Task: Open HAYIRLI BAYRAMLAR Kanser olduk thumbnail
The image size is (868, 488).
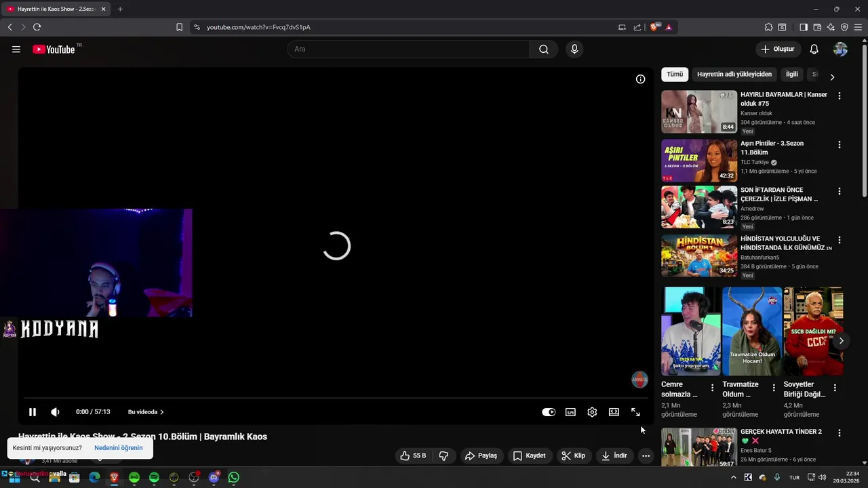Action: (x=699, y=112)
